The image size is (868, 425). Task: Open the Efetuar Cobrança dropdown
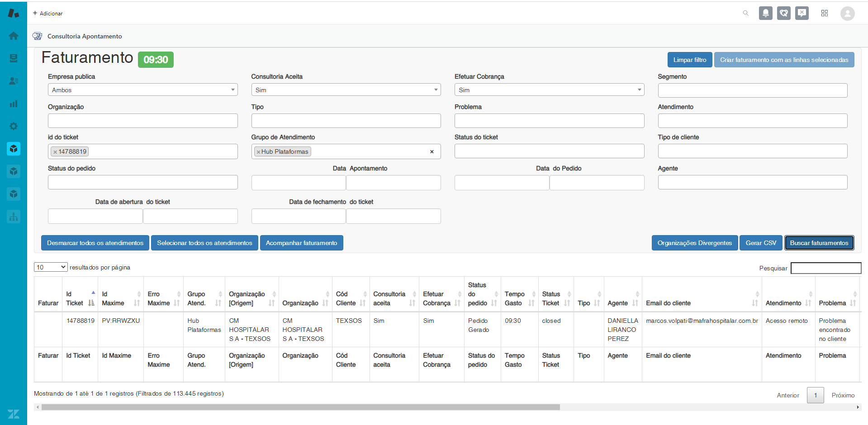(x=549, y=90)
